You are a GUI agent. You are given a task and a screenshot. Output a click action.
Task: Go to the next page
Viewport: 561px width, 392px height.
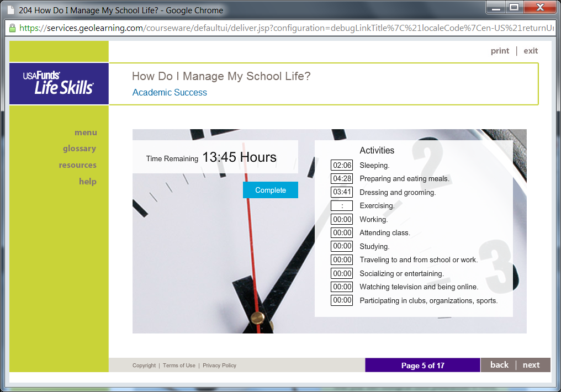point(531,365)
